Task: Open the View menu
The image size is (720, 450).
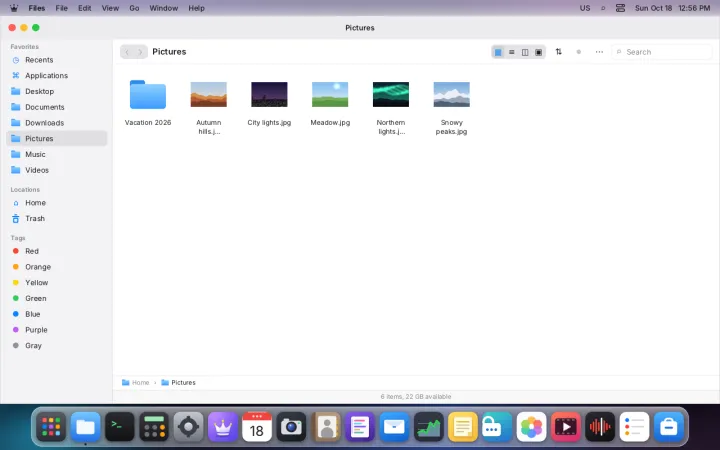Action: point(110,8)
